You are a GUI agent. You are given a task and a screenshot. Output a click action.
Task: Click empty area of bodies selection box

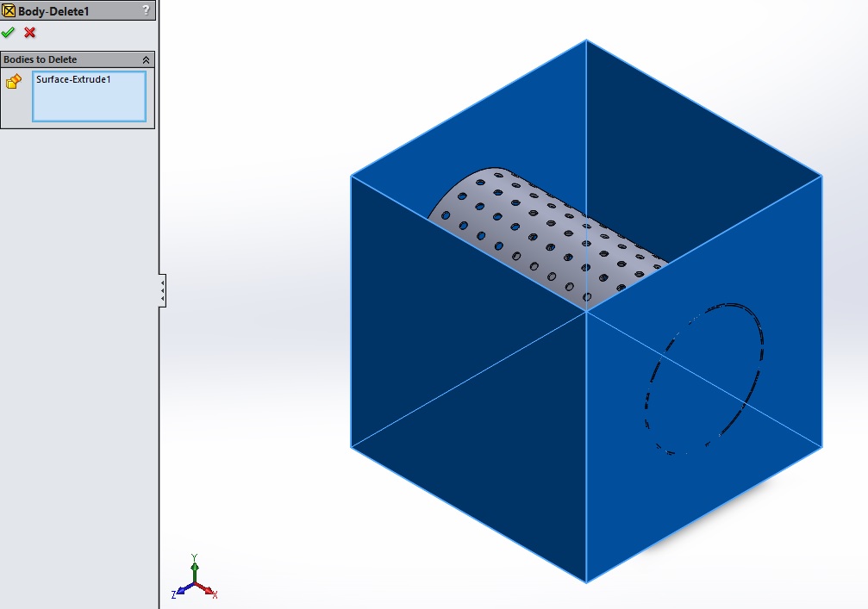[89, 105]
